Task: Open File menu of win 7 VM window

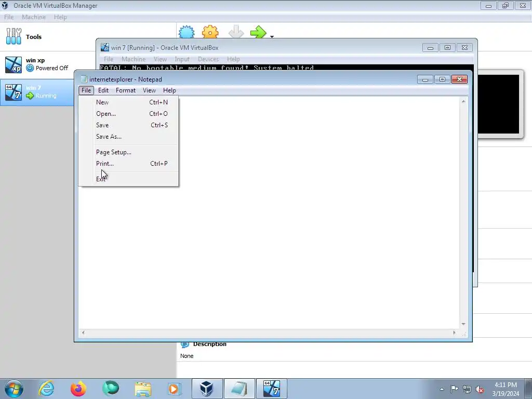Action: [109, 59]
